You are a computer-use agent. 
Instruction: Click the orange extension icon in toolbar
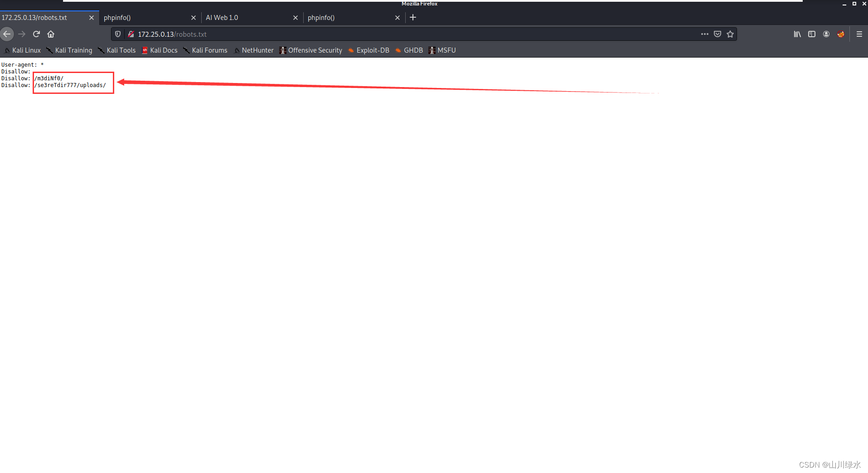[x=841, y=34]
